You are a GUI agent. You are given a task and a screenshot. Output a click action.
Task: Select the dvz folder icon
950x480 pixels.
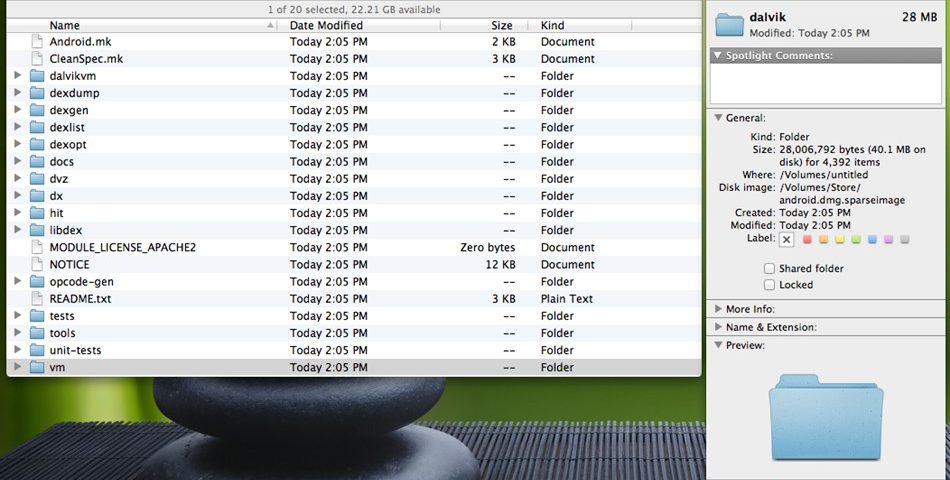(x=38, y=179)
